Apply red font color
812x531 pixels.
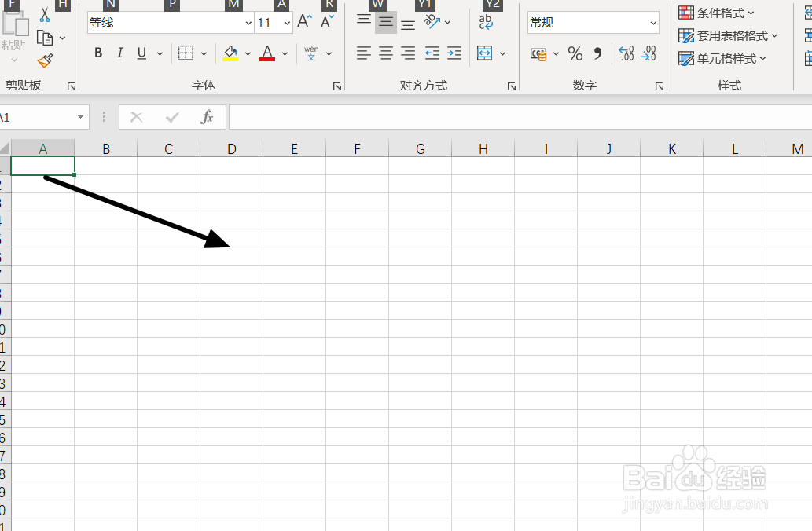click(x=267, y=53)
